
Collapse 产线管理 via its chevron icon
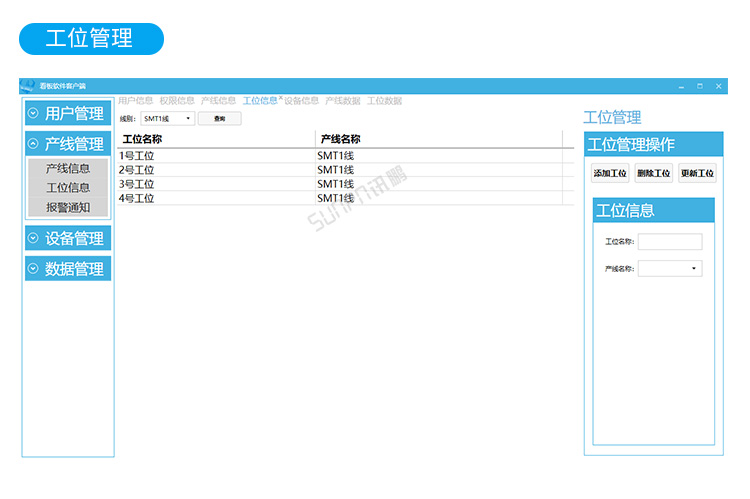[33, 144]
